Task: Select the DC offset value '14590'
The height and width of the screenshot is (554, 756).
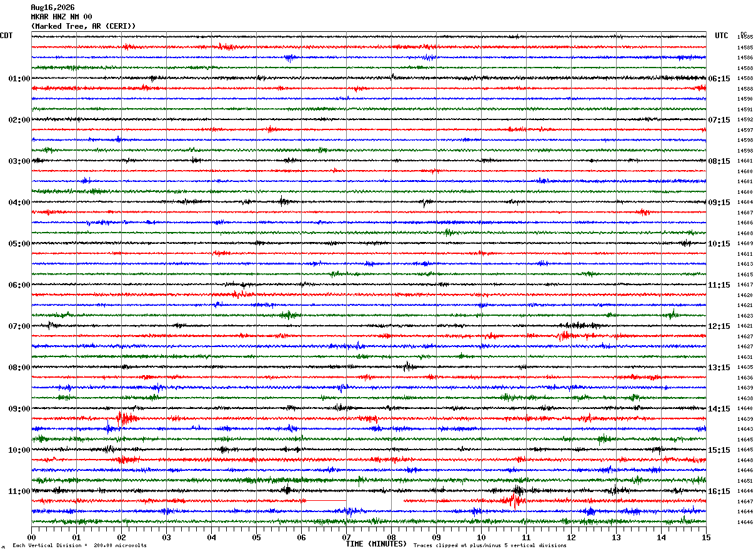Action: (x=745, y=99)
